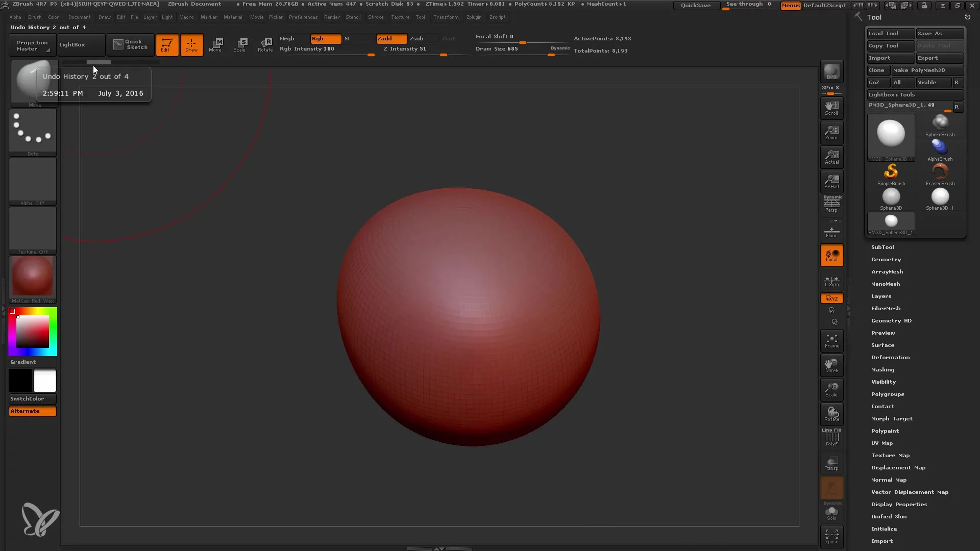Open the Render menu
The image size is (980, 551).
[x=331, y=17]
